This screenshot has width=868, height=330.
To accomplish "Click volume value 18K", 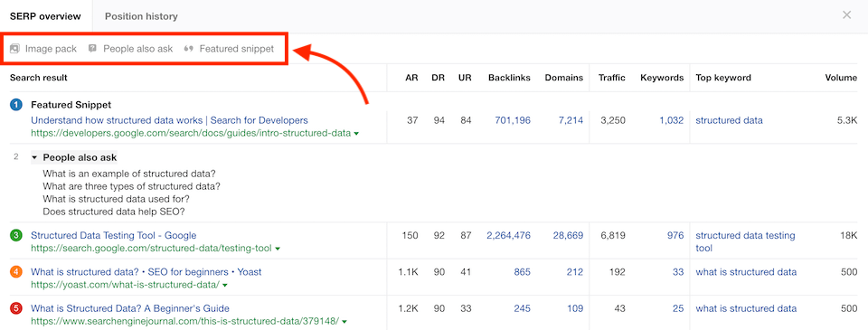I will (x=849, y=235).
